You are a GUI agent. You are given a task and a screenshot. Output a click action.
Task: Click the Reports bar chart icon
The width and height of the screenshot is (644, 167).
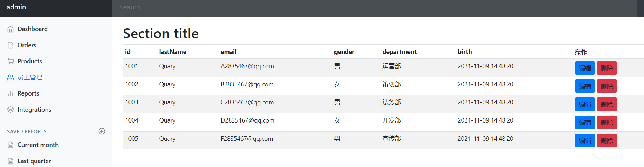coord(11,93)
